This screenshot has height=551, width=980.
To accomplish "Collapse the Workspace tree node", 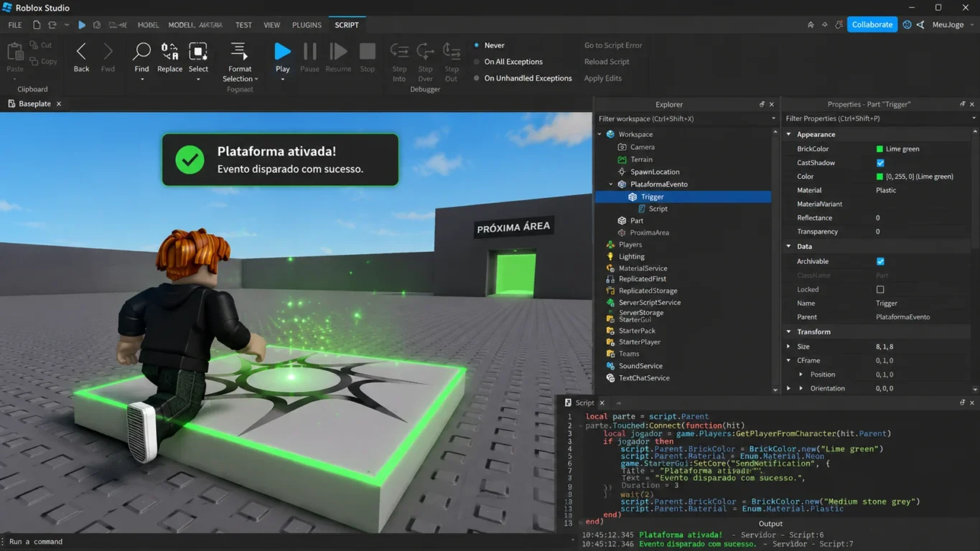I will (600, 134).
